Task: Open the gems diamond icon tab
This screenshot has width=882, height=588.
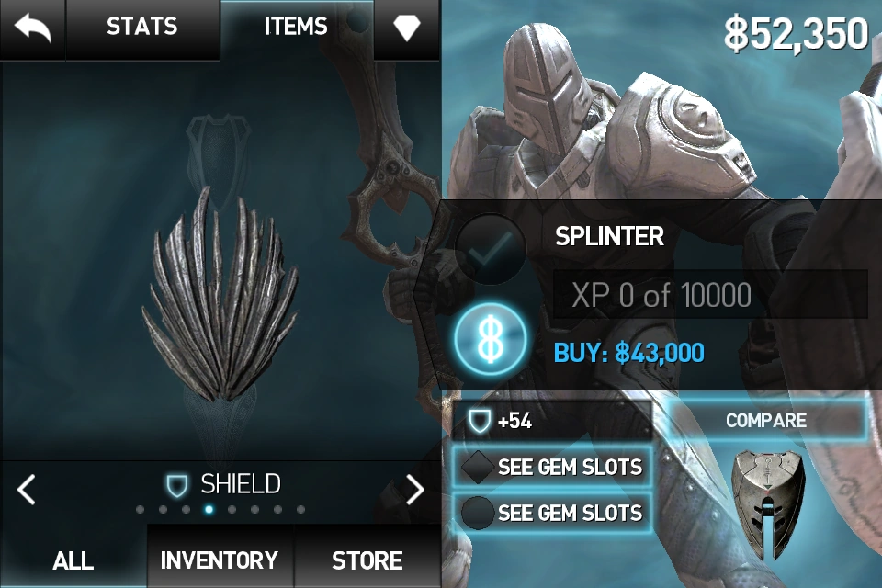Action: 407,27
